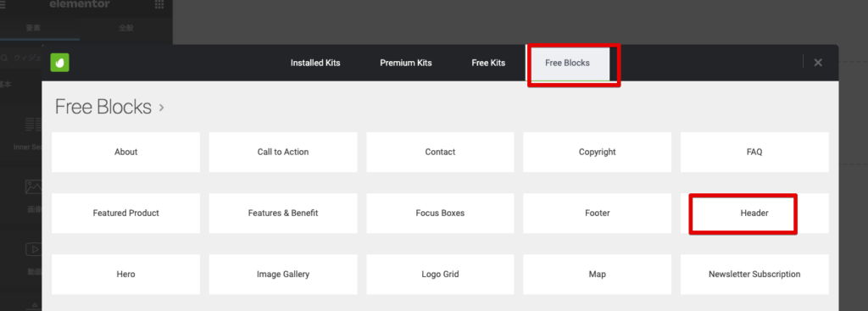Viewport: 868px width, 311px height.
Task: Select the image widget icon in Elementor panel
Action: [33, 187]
